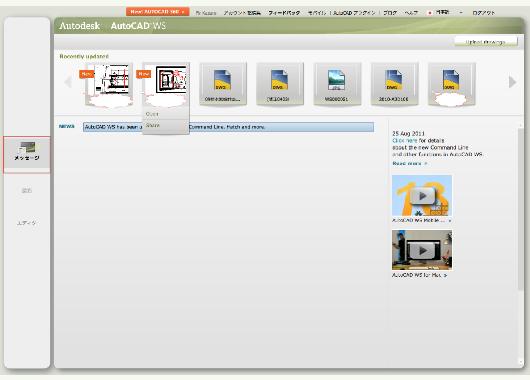Show previous recently updated drawings with left arrow
The height and width of the screenshot is (380, 530).
[68, 81]
